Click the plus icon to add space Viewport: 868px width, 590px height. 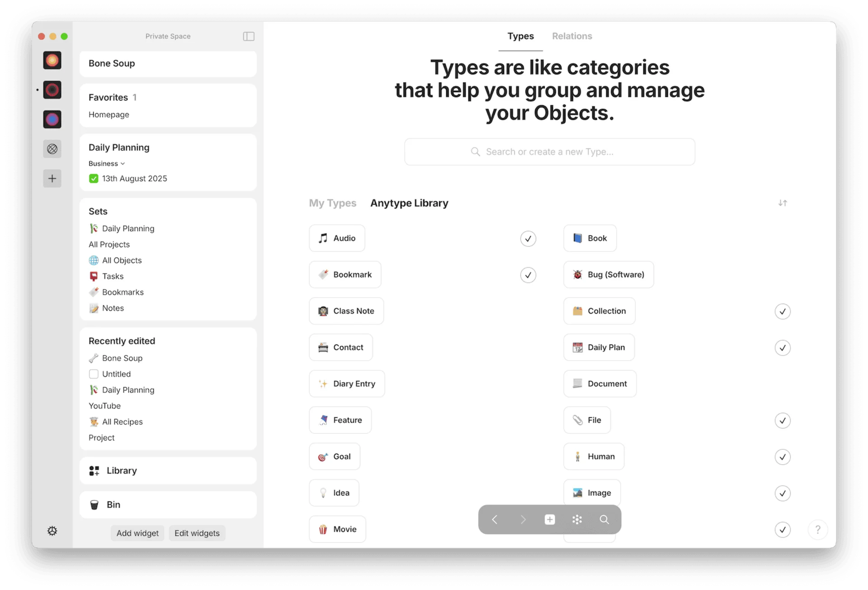click(52, 178)
